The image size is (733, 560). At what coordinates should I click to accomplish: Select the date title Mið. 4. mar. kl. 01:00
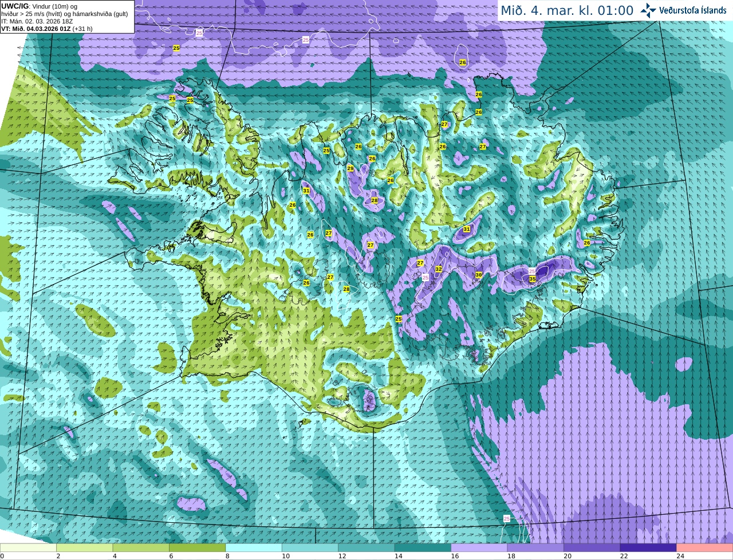(x=567, y=10)
